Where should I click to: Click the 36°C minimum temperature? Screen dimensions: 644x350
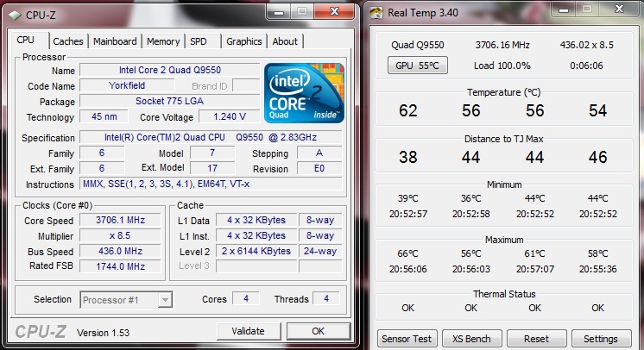pos(471,198)
